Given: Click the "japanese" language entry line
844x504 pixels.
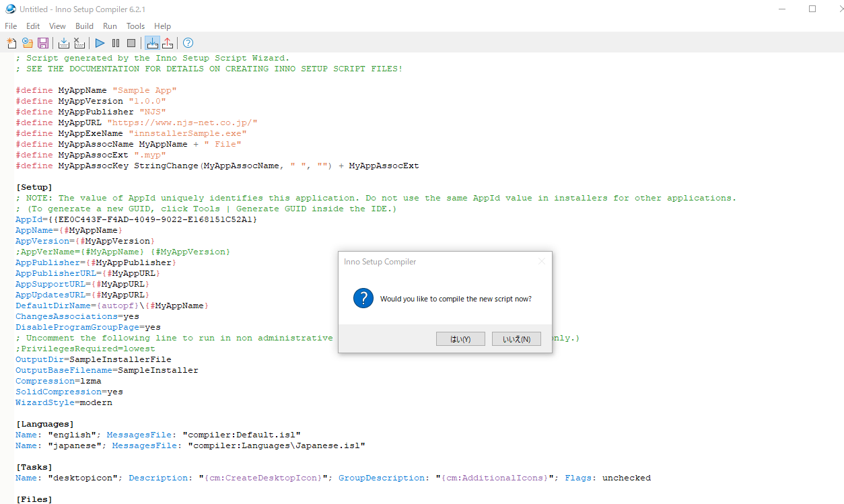Looking at the screenshot, I should (190, 445).
